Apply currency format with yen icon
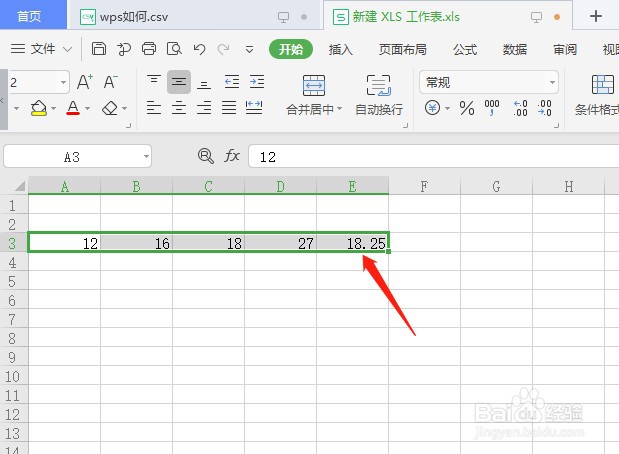The width and height of the screenshot is (619, 454). [432, 107]
